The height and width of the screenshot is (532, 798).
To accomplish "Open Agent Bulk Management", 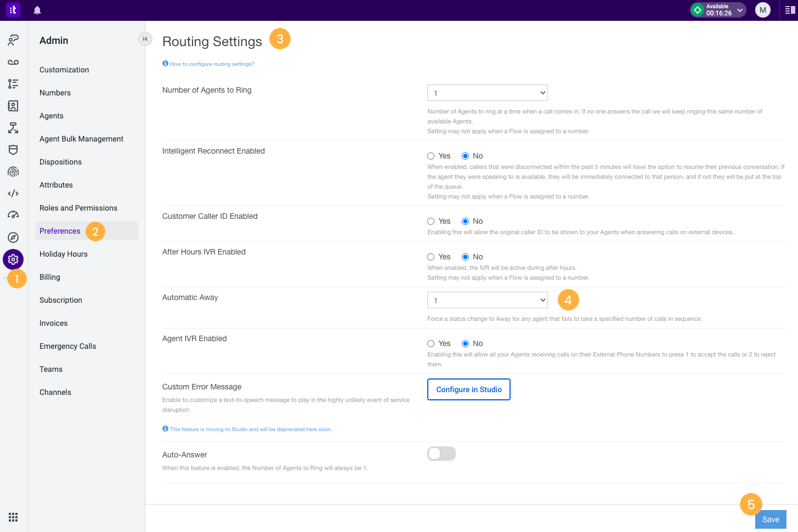I will point(81,139).
